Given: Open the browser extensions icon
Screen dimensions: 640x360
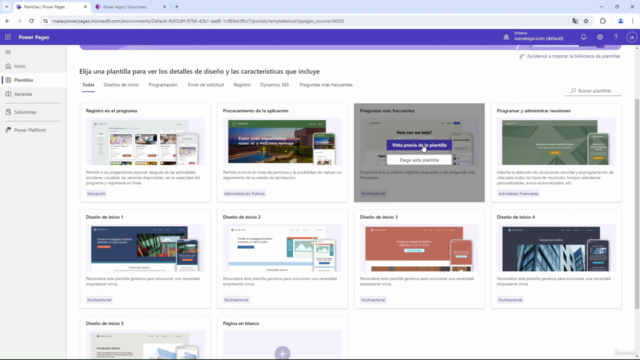Looking at the screenshot, I should (602, 21).
